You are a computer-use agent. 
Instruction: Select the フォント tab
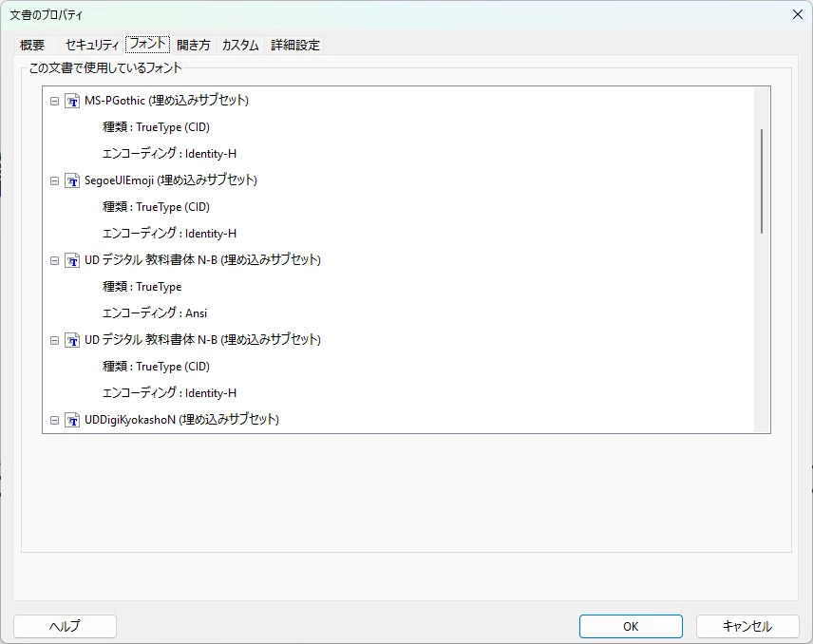tap(148, 44)
